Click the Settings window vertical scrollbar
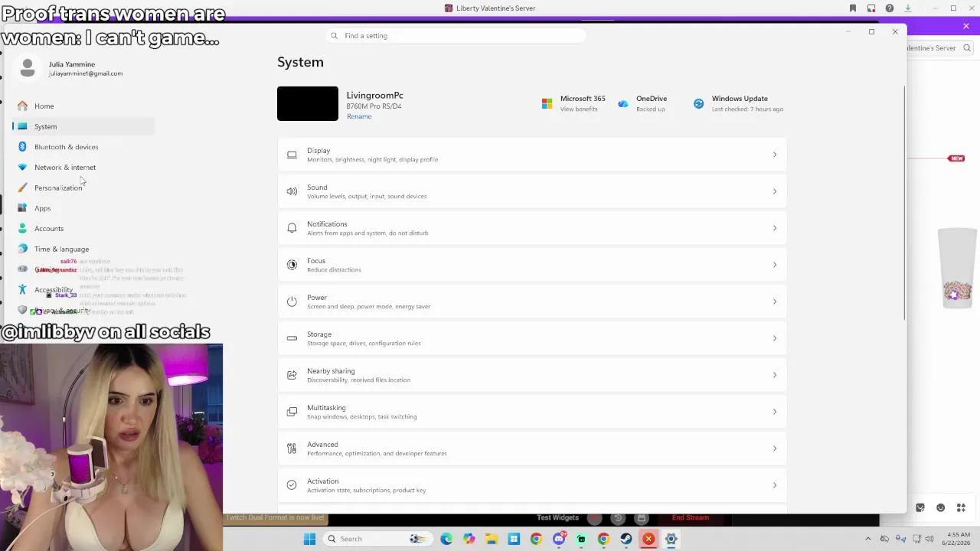The width and height of the screenshot is (980, 551). pyautogui.click(x=904, y=203)
